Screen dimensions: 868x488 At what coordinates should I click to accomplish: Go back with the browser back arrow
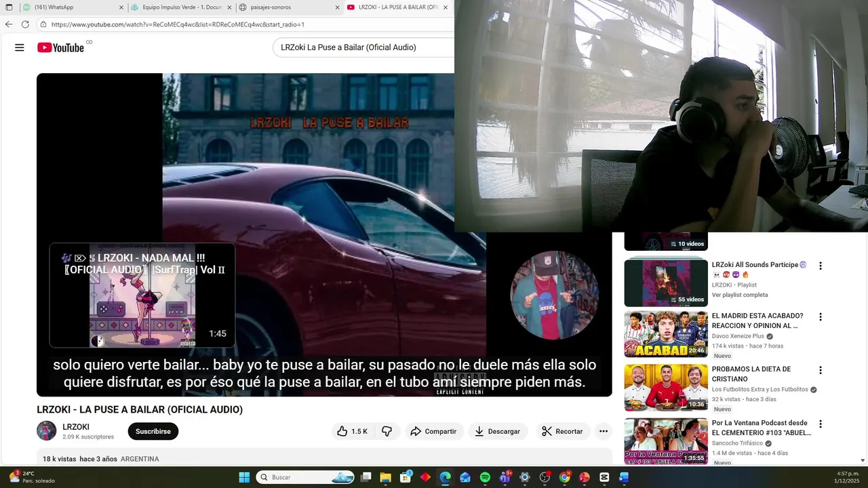tap(9, 24)
